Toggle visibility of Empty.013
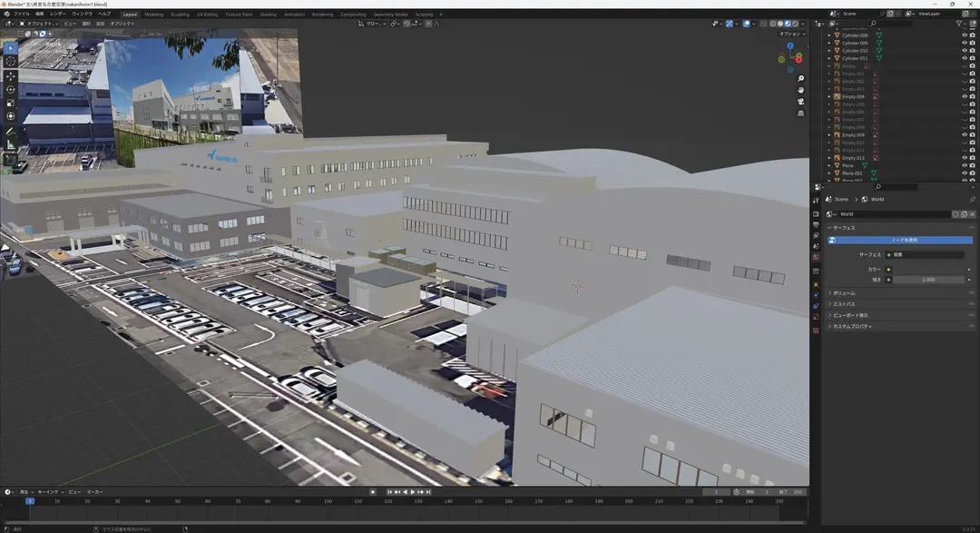 (x=965, y=158)
